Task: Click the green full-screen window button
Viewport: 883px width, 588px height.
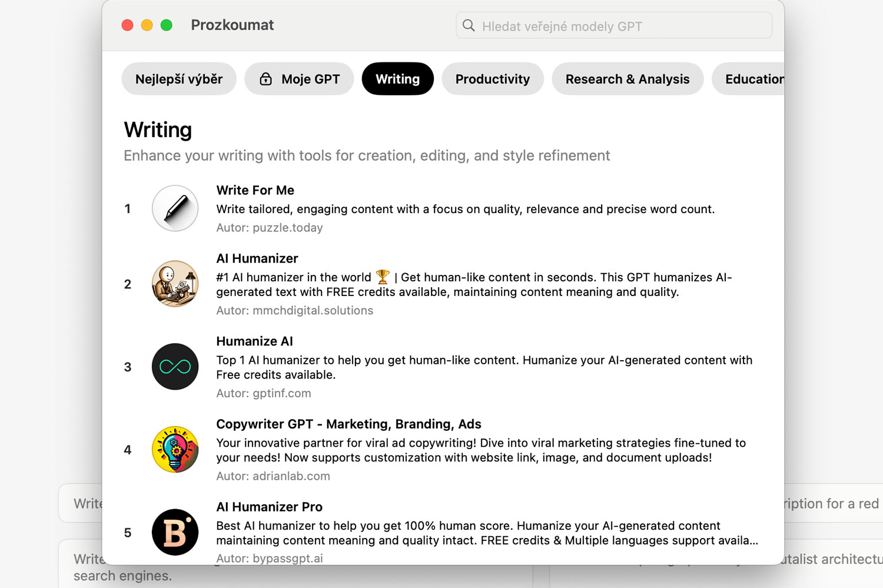Action: click(167, 25)
